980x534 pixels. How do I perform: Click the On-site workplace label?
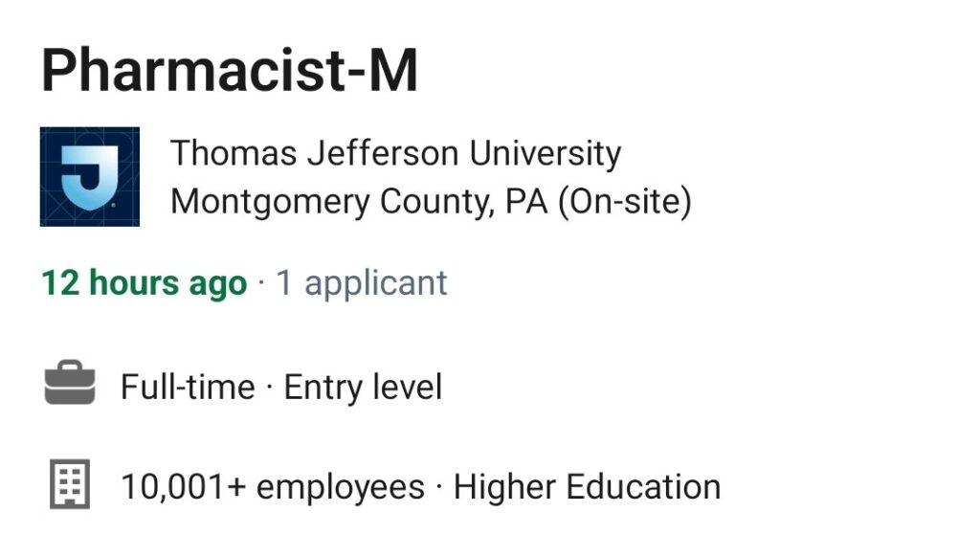click(625, 202)
